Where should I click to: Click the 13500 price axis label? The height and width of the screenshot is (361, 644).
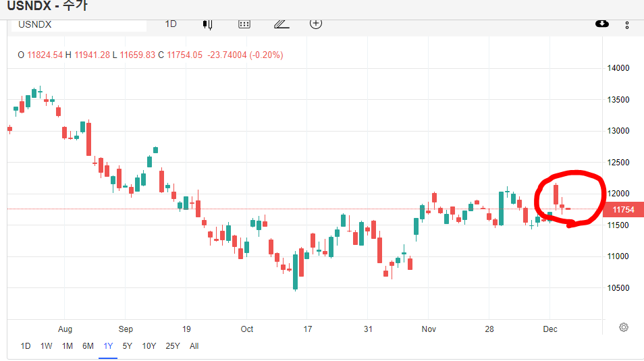pos(618,100)
